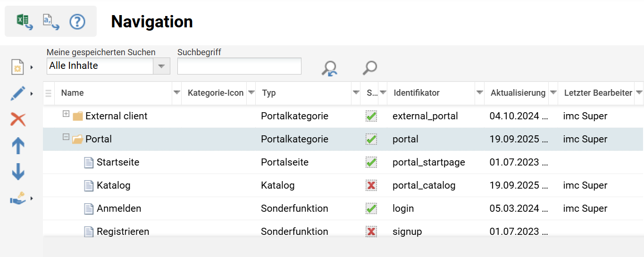This screenshot has height=257, width=644.
Task: Toggle status checkmark for Anmelden row
Action: point(371,208)
